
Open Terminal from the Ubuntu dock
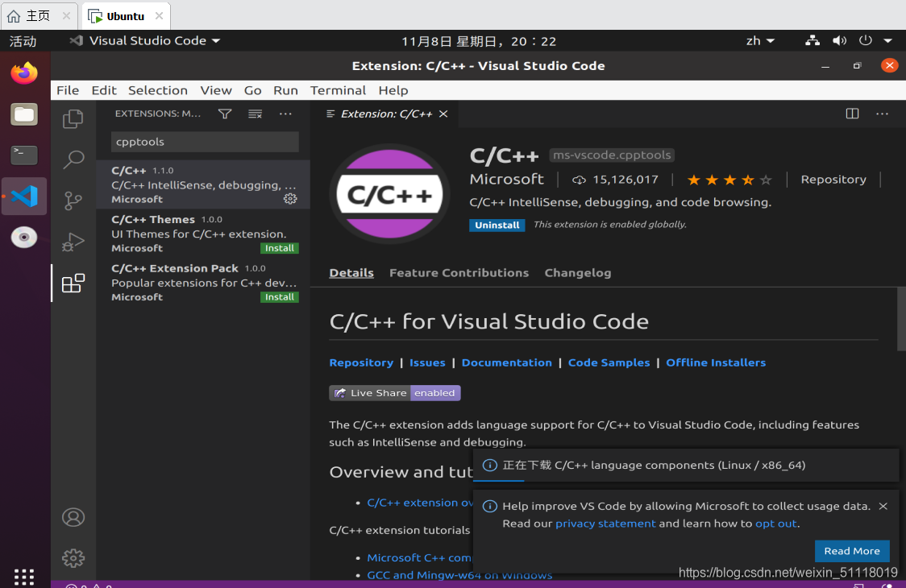point(23,155)
